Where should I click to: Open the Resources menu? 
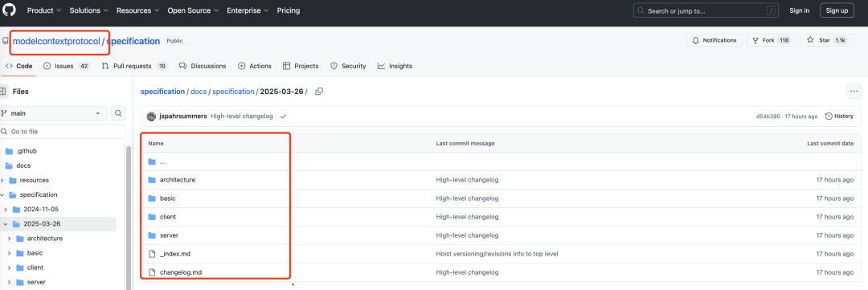point(138,10)
